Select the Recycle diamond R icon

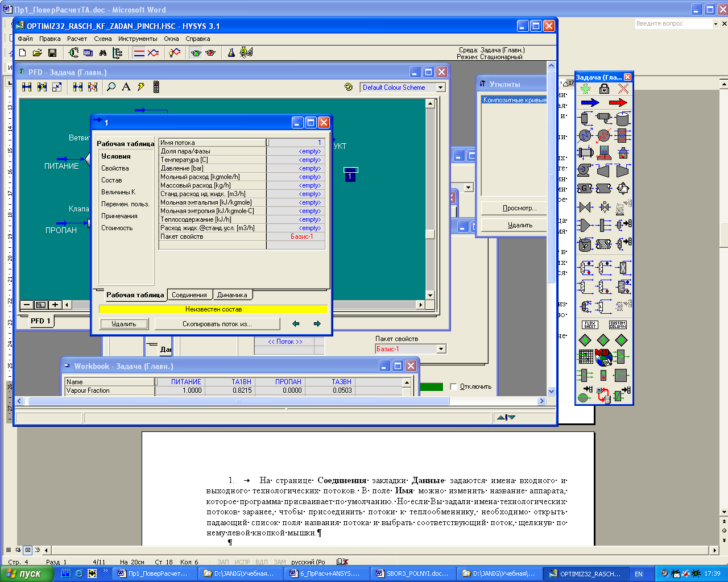(622, 340)
